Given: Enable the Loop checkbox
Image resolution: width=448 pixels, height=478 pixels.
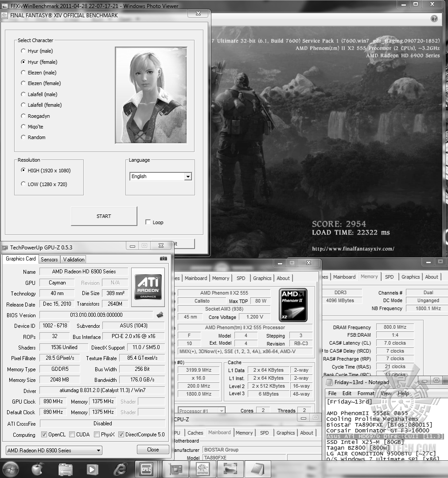Looking at the screenshot, I should point(148,222).
